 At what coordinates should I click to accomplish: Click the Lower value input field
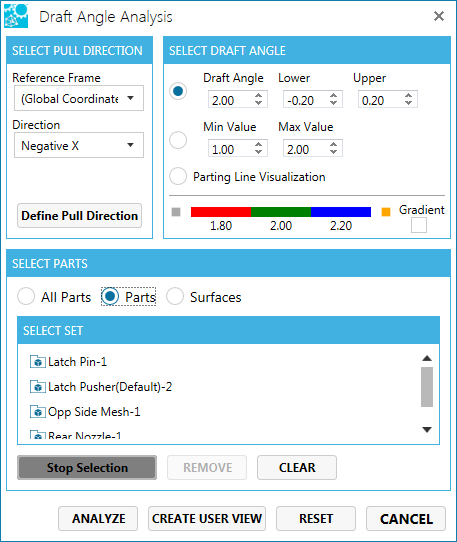(307, 100)
